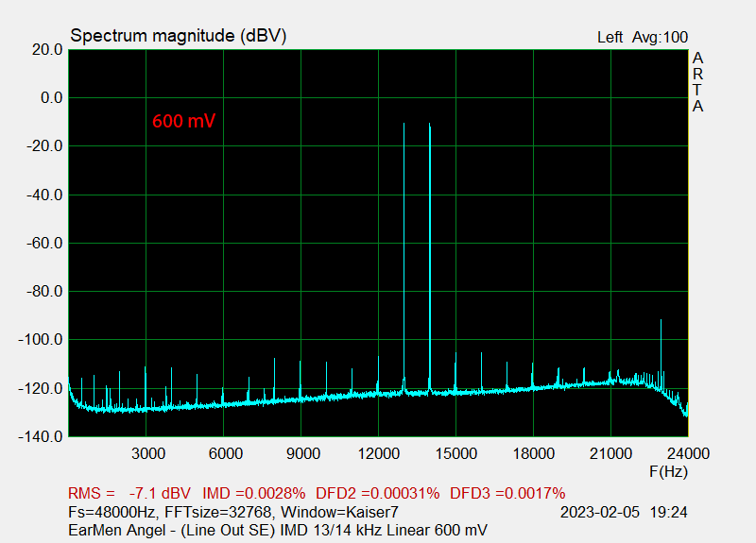756x543 pixels.
Task: Click the DFD3 =0.0017% readout
Action: pos(507,493)
